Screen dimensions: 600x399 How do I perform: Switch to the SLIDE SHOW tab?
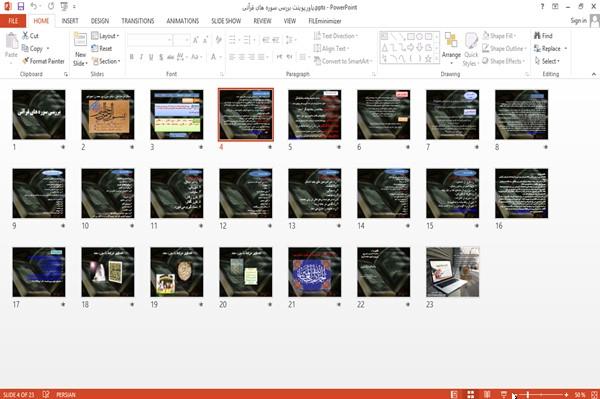tap(226, 21)
